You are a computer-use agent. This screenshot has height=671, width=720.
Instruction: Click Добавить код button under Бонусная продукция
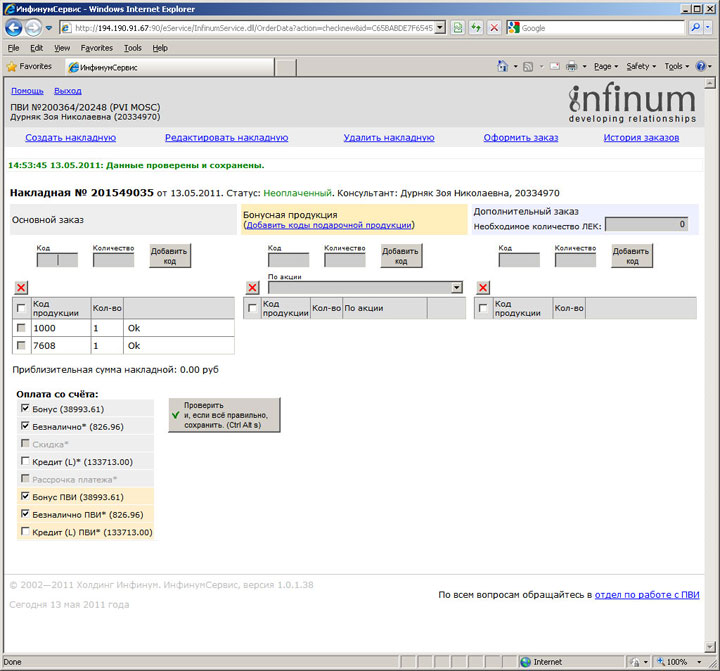(401, 256)
